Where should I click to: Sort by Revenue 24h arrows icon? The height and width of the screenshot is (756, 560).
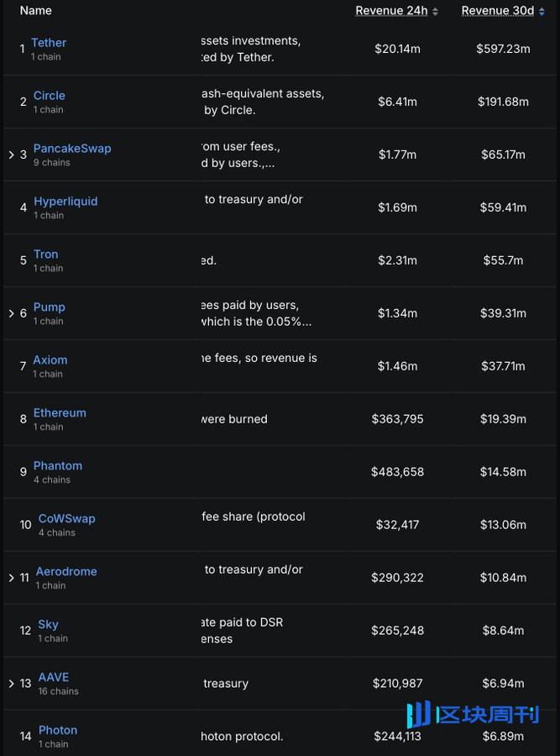(x=435, y=12)
